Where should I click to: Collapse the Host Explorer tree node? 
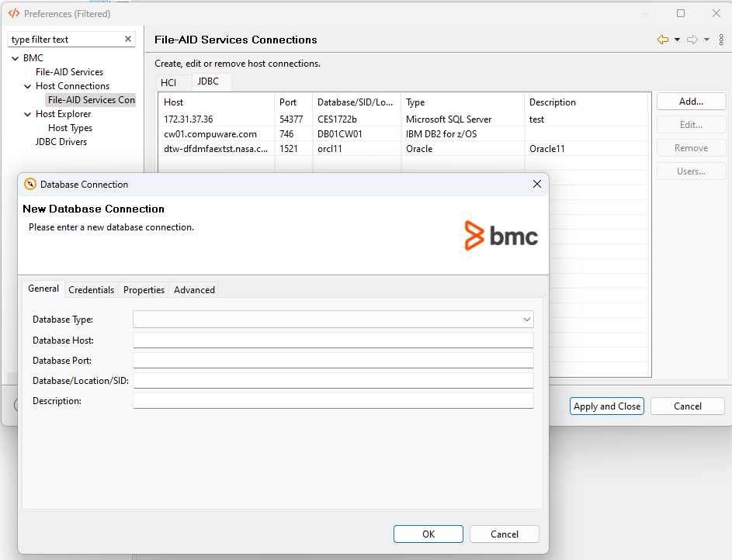tap(27, 114)
